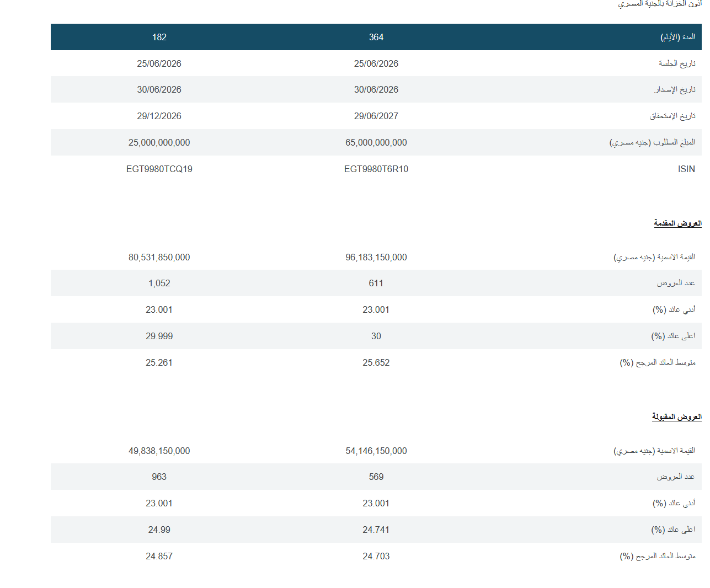Screen dimensions: 710x588
Task: Select required amount 65,000,000,000
Action: pyautogui.click(x=376, y=142)
